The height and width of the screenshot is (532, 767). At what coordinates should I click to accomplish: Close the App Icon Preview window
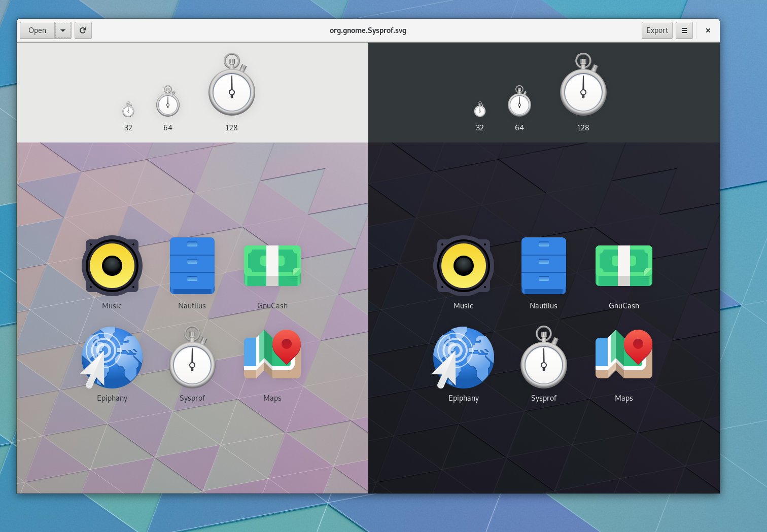pyautogui.click(x=708, y=30)
